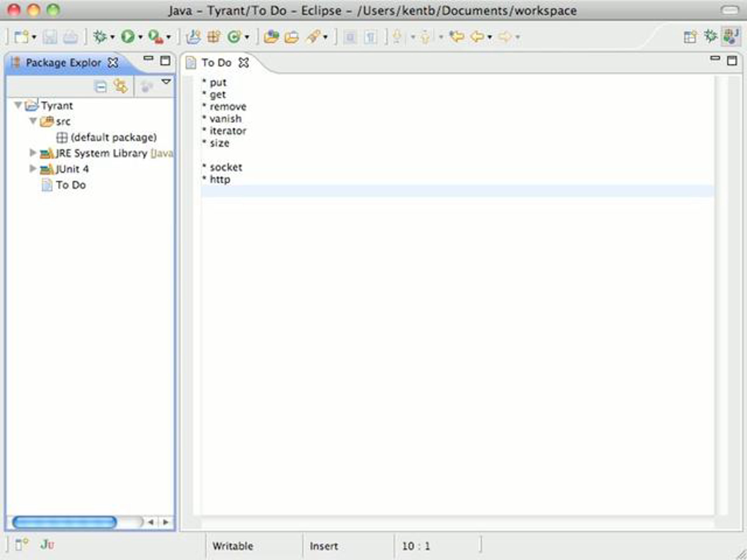This screenshot has width=747, height=560.
Task: Collapse the src folder node
Action: click(x=33, y=121)
